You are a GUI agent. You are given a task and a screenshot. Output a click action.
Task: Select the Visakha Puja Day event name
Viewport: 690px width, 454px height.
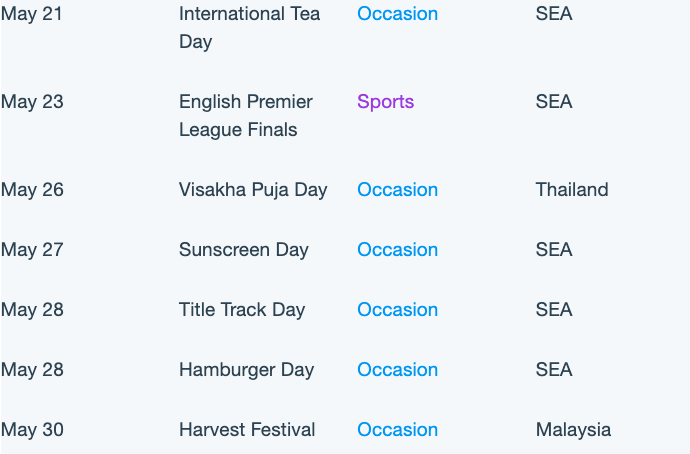[253, 190]
